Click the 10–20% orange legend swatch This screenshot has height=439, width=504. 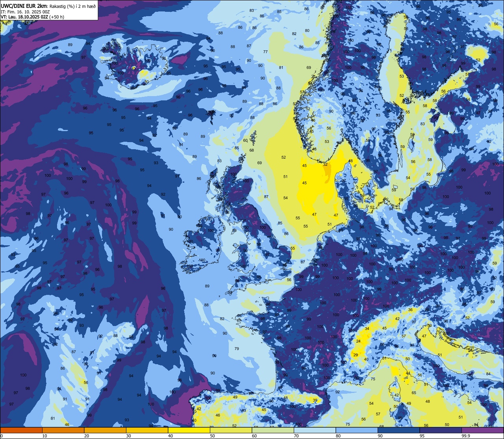(x=63, y=430)
